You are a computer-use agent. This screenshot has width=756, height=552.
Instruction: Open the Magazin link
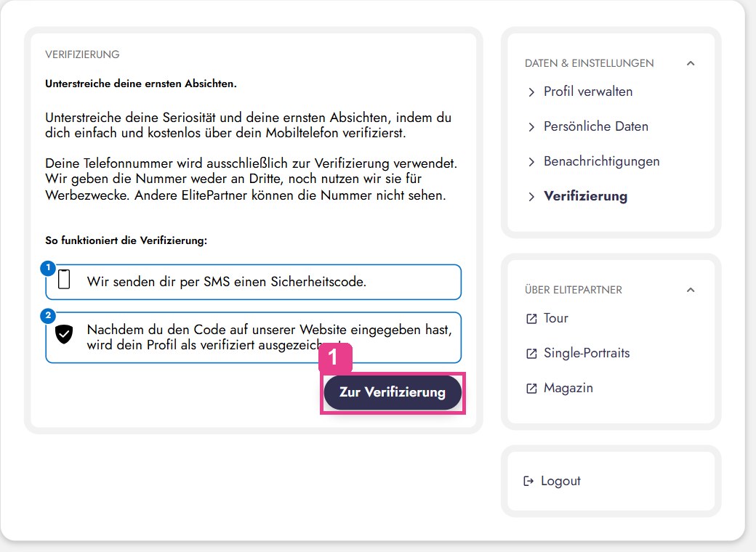pyautogui.click(x=568, y=389)
